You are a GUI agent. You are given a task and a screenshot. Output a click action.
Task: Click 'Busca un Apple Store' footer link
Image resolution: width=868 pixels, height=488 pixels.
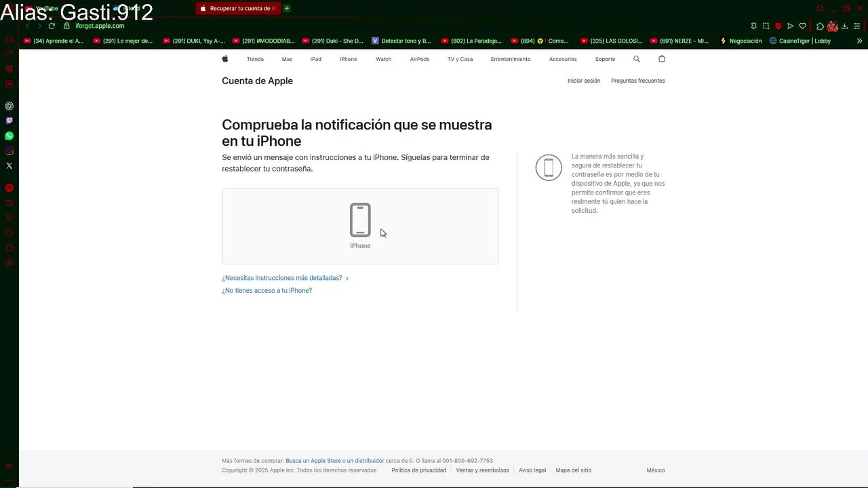click(313, 461)
